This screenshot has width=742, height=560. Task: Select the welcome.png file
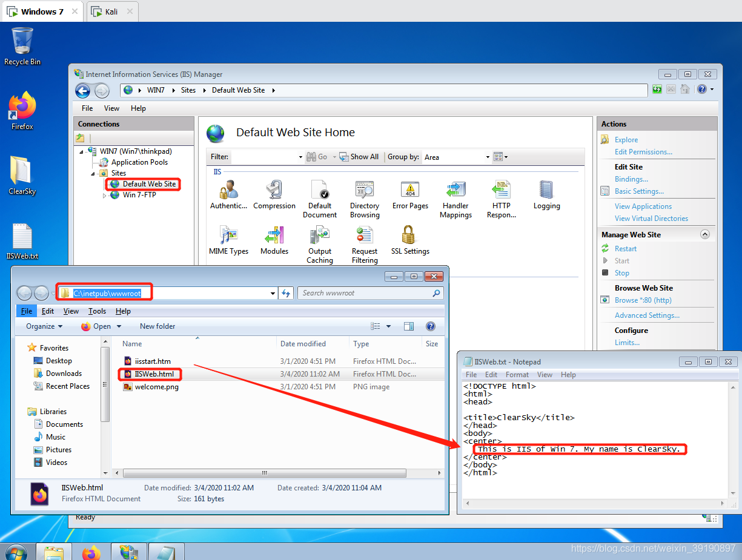[x=156, y=387]
